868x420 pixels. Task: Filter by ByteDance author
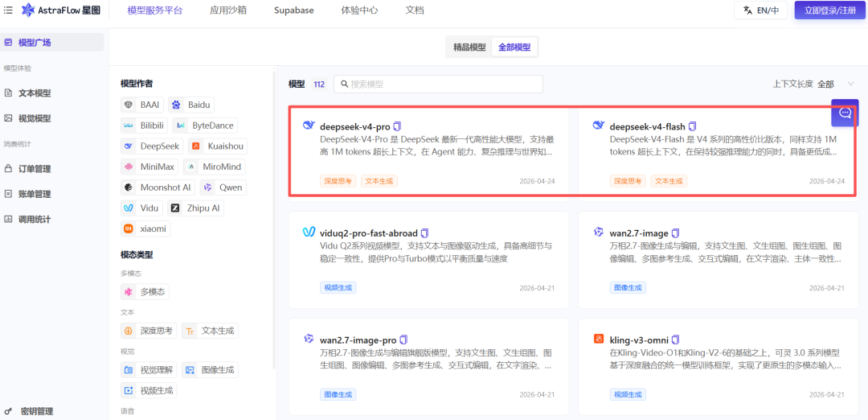coord(205,126)
